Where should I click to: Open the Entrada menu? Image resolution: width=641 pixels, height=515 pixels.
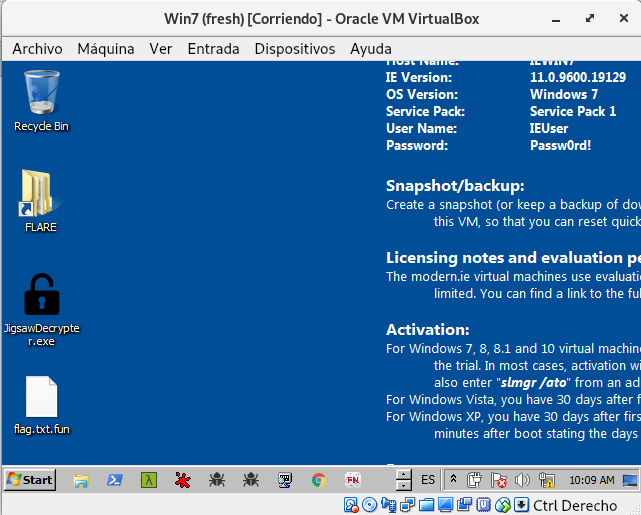(x=213, y=49)
